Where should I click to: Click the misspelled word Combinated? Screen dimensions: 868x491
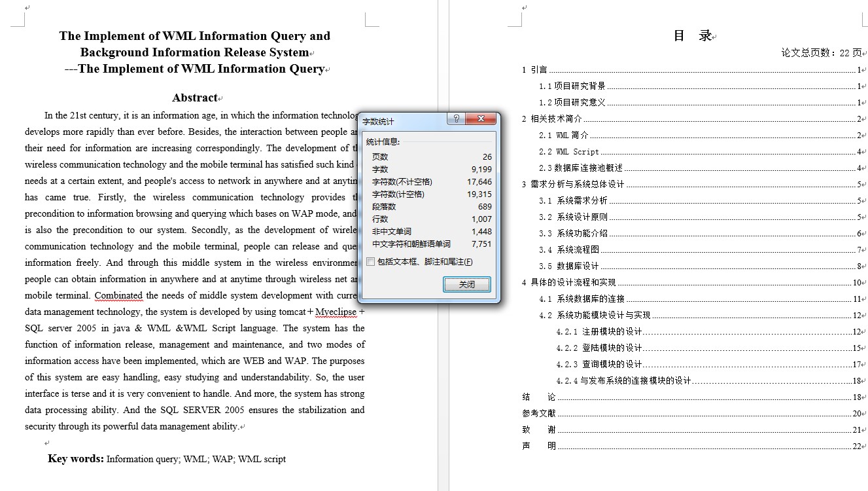(x=118, y=295)
